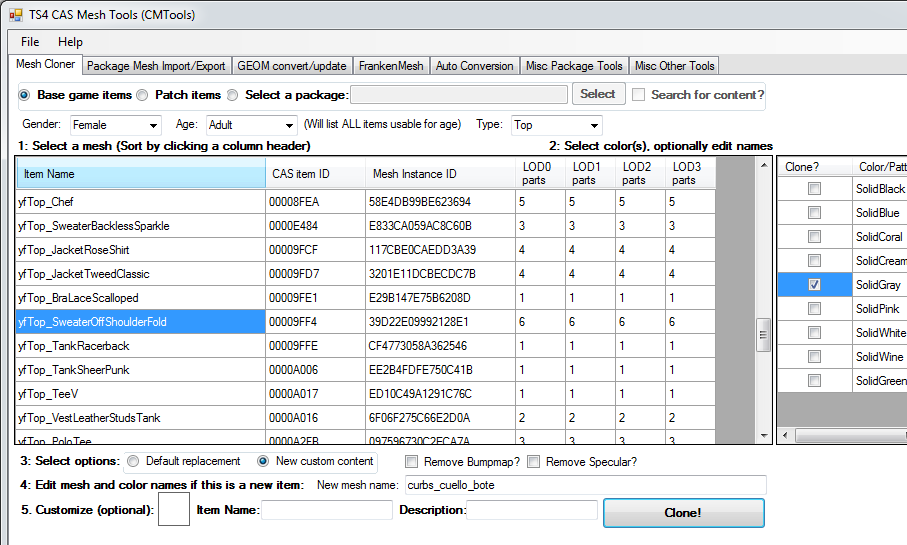Select the yfTop_TankSheerPunk mesh row

[x=140, y=370]
